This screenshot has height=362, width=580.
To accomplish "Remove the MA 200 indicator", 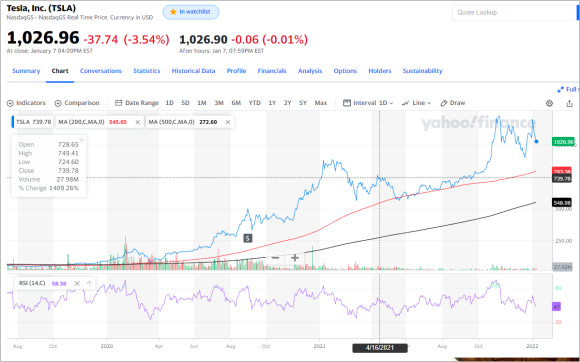I will [x=138, y=122].
